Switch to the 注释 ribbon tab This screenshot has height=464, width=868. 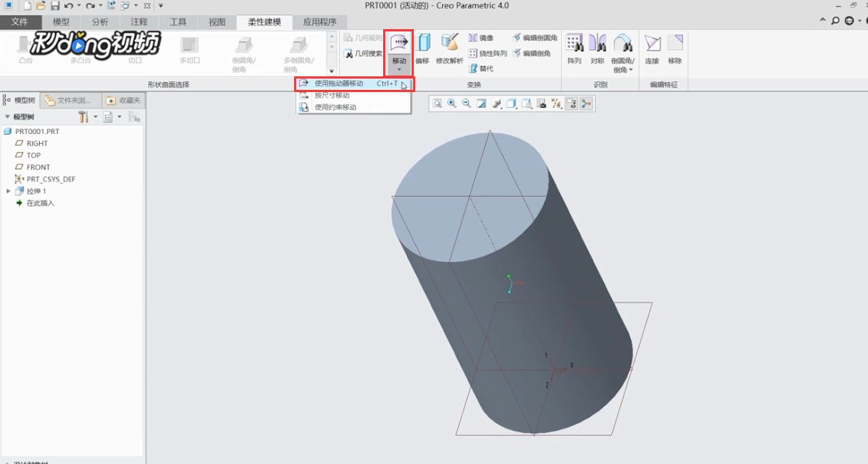coord(139,22)
